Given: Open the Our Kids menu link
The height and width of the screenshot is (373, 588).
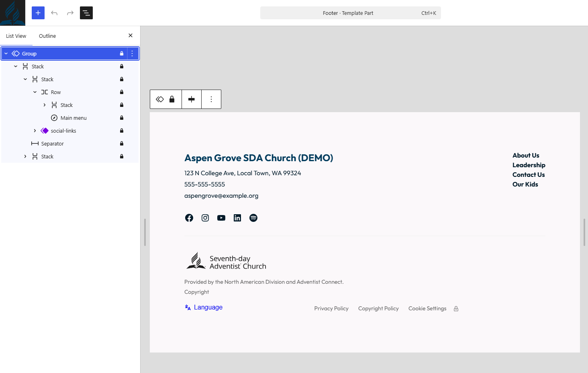Looking at the screenshot, I should tap(525, 184).
